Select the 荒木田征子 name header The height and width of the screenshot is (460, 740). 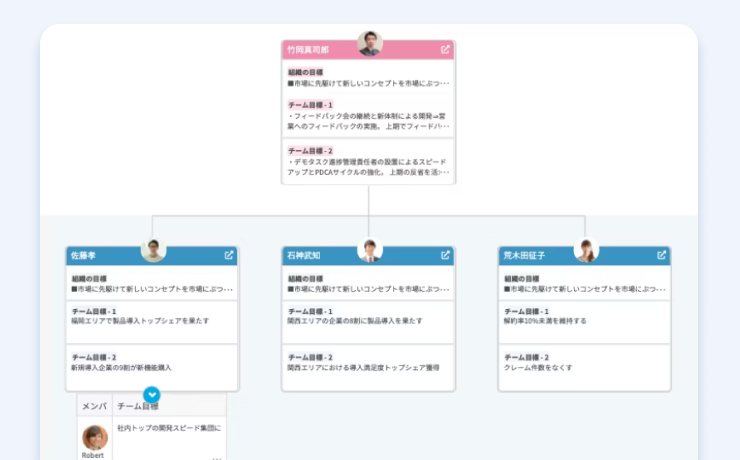pyautogui.click(x=584, y=256)
